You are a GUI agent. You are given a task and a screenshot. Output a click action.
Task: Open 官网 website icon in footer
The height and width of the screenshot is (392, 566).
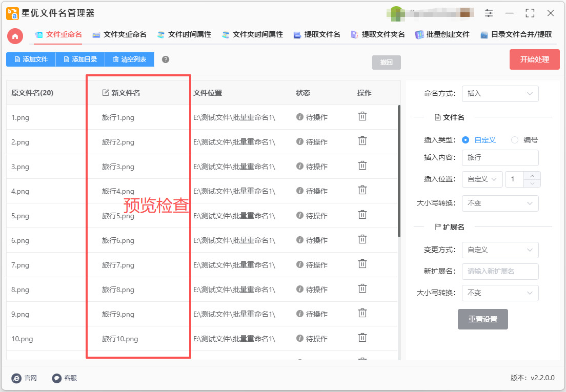click(x=16, y=378)
